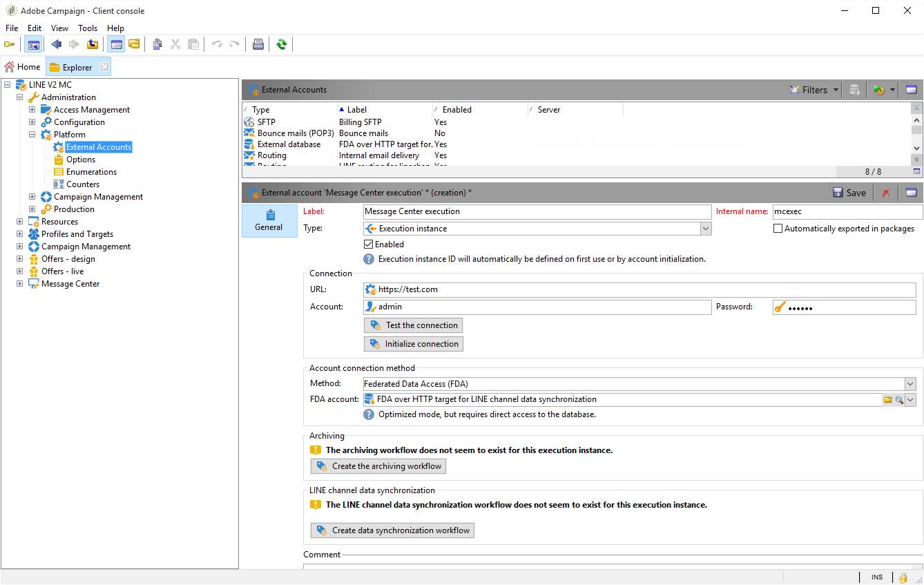
Task: Click the lock icon in status bar
Action: click(902, 577)
